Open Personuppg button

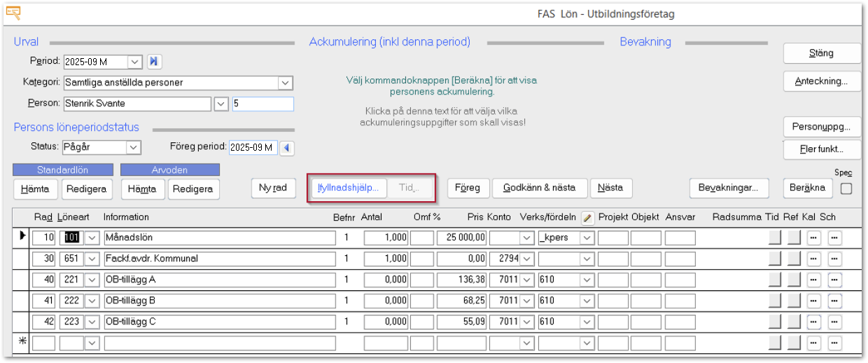pyautogui.click(x=821, y=128)
